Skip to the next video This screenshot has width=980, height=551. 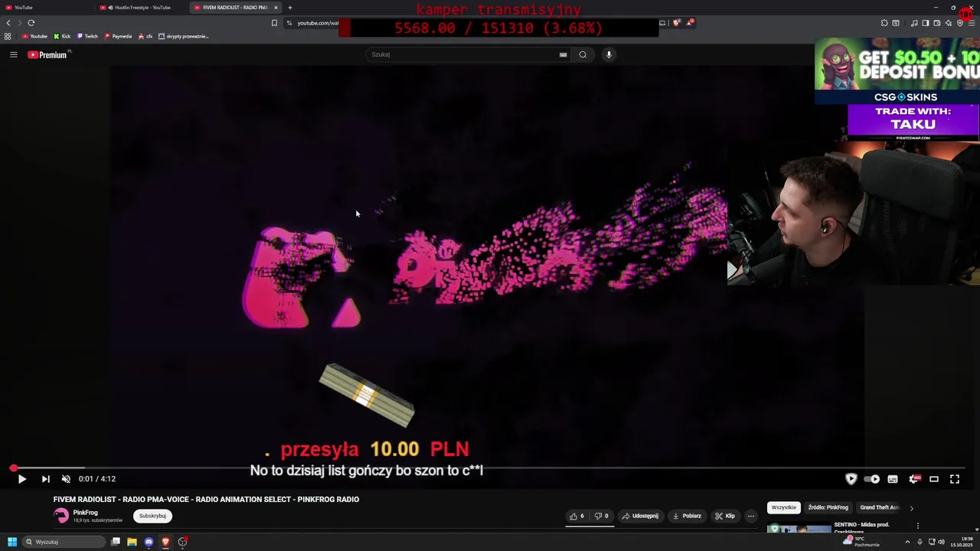click(45, 479)
